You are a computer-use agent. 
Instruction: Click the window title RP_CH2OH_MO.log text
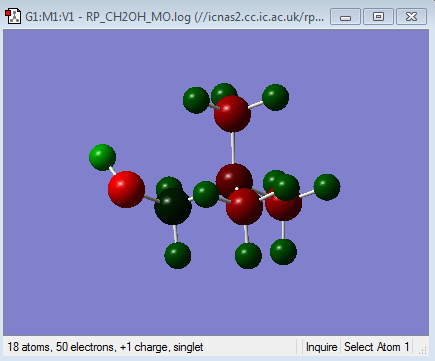[138, 17]
